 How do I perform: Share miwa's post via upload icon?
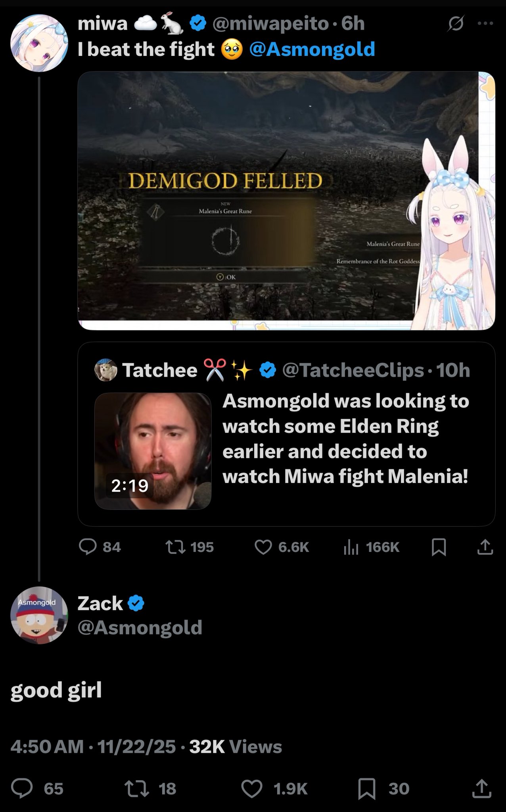point(485,547)
